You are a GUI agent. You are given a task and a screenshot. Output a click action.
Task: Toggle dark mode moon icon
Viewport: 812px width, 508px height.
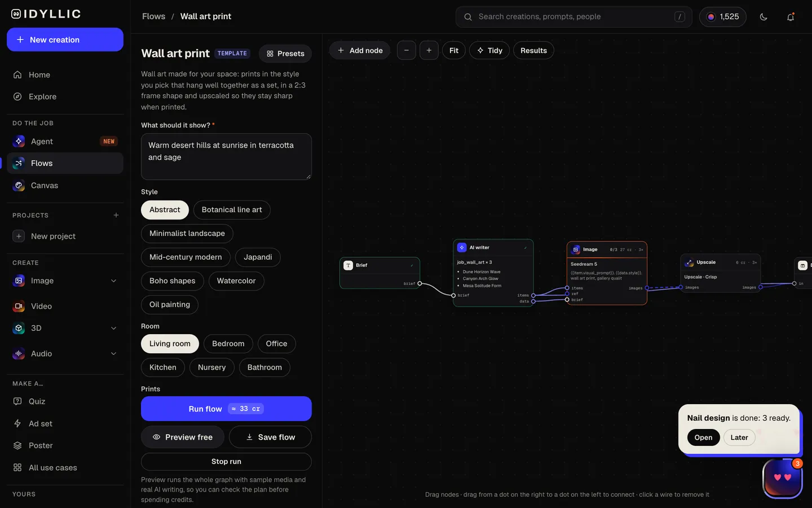(x=764, y=17)
